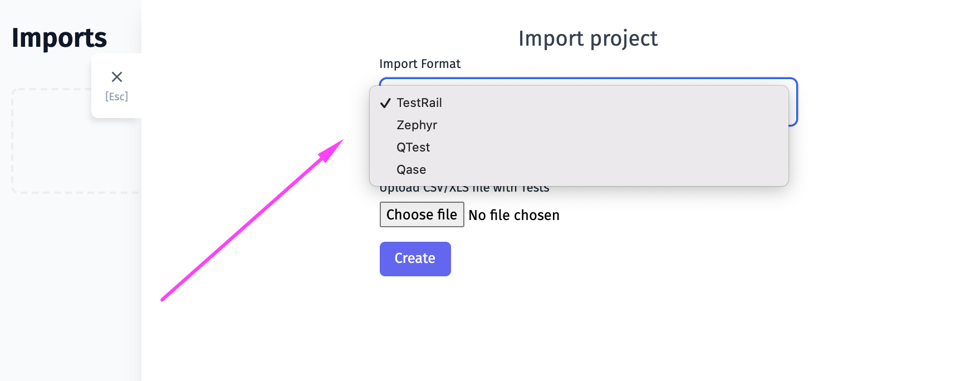This screenshot has height=381, width=980.
Task: Click the Imports page heading
Action: [x=59, y=38]
